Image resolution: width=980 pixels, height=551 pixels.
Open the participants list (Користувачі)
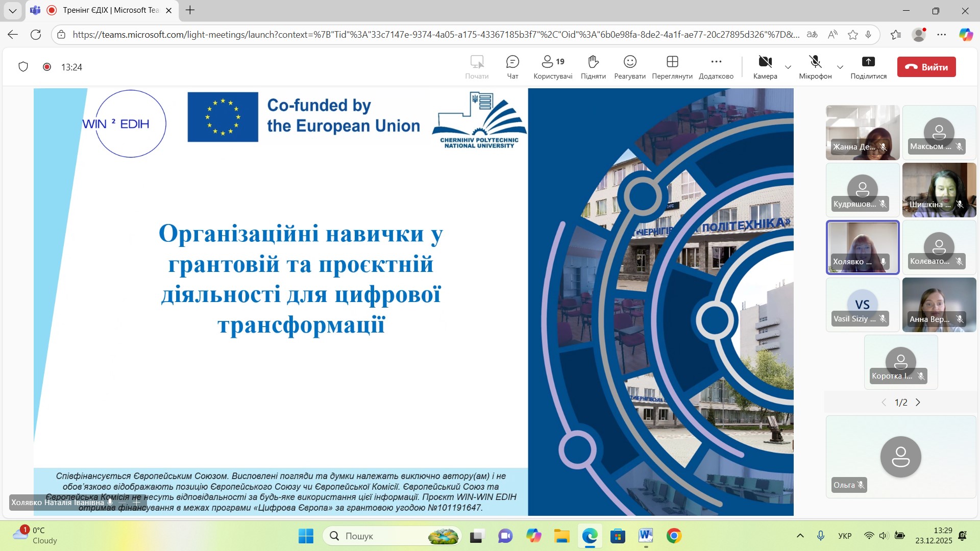pyautogui.click(x=552, y=67)
